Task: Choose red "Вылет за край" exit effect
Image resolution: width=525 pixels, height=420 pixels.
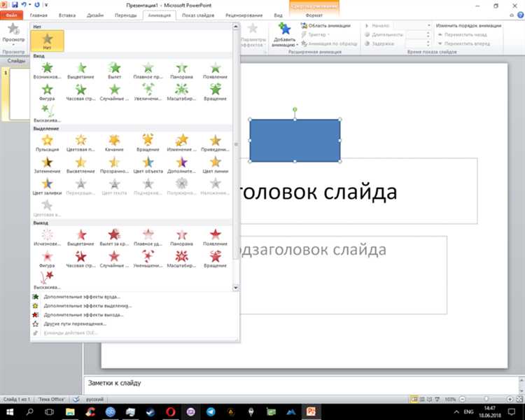Action: [x=115, y=238]
